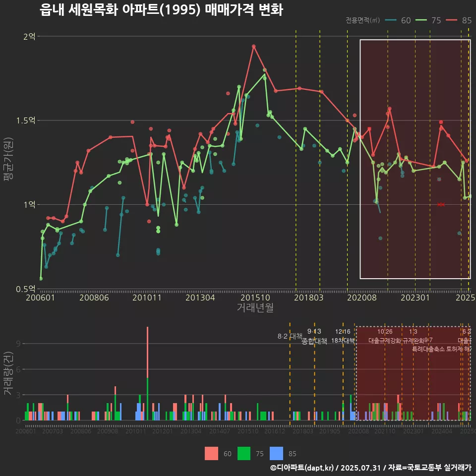The width and height of the screenshot is (476, 476).
Task: Click the 12·16 18차대책 policy annotation
Action: pos(343,336)
